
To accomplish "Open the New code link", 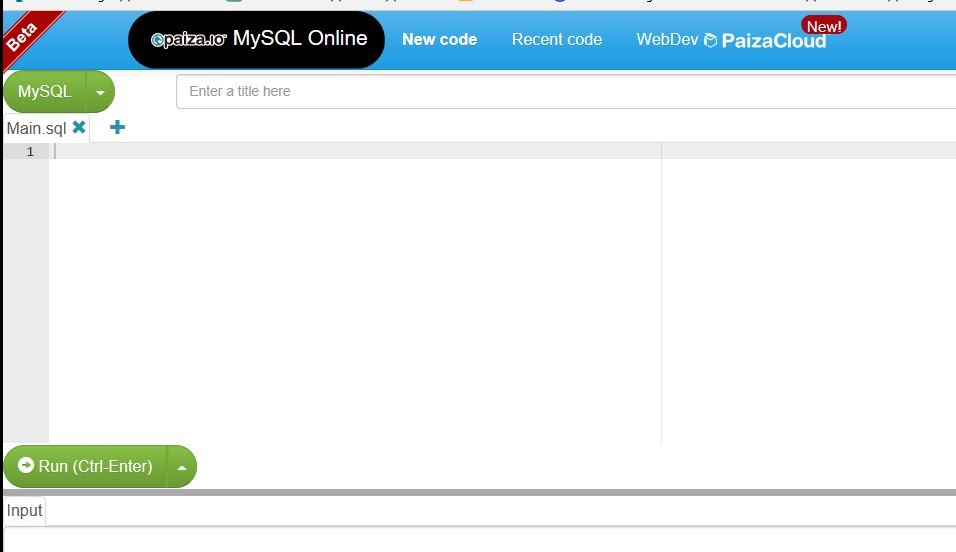I will [439, 40].
